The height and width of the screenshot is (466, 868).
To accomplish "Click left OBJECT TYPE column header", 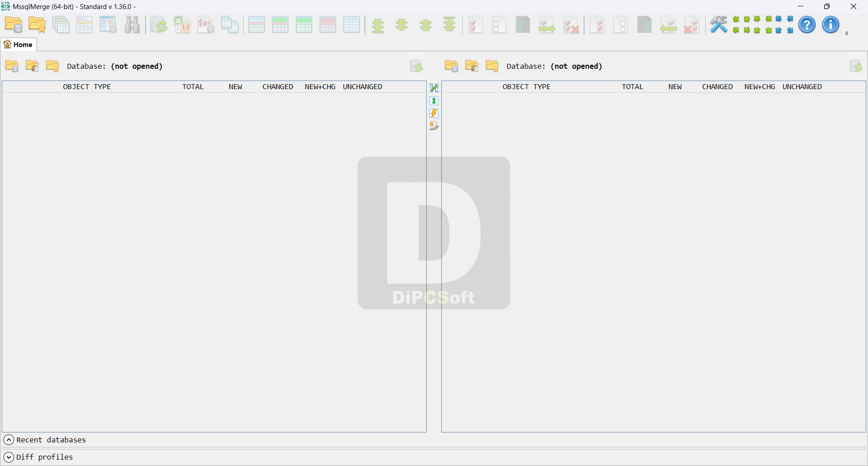I will [x=87, y=87].
